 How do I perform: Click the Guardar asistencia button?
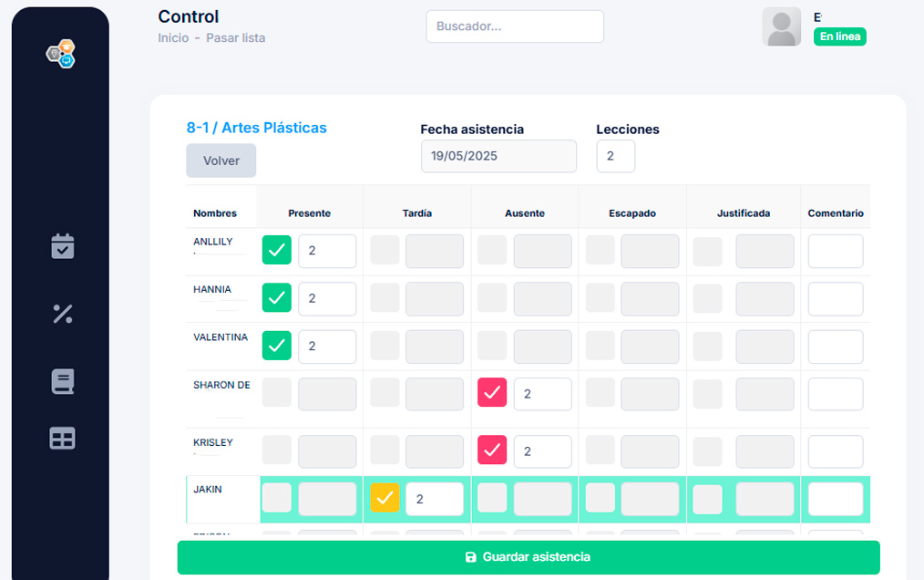(x=529, y=556)
